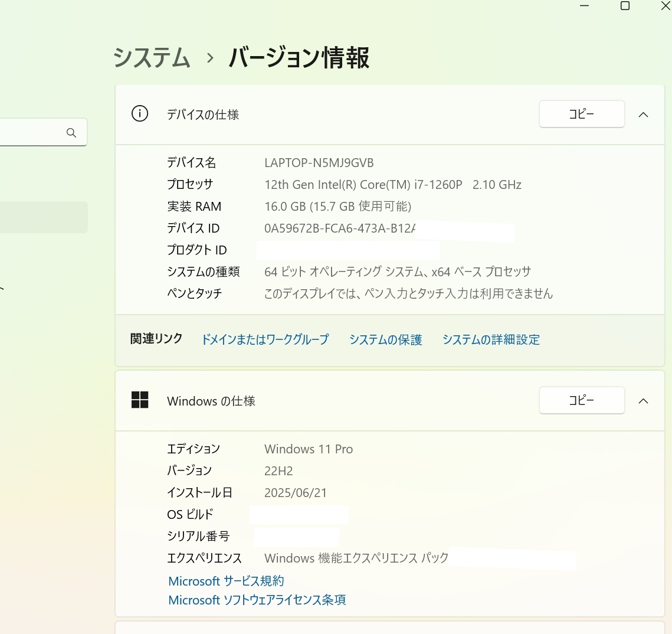Click the シリアル番号 label

pos(198,536)
